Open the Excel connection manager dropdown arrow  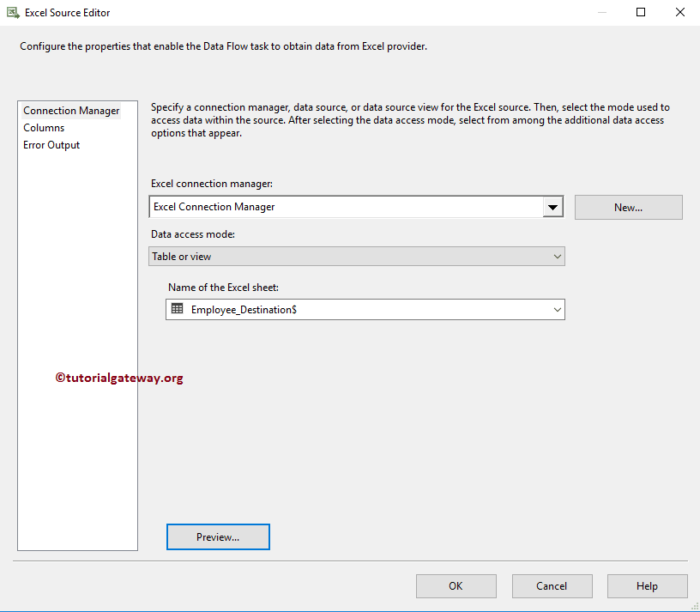[553, 207]
